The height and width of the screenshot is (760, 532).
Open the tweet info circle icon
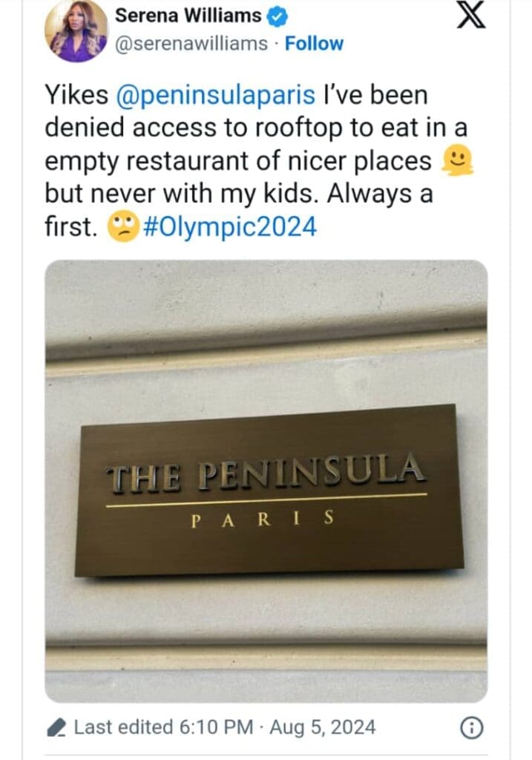[469, 729]
